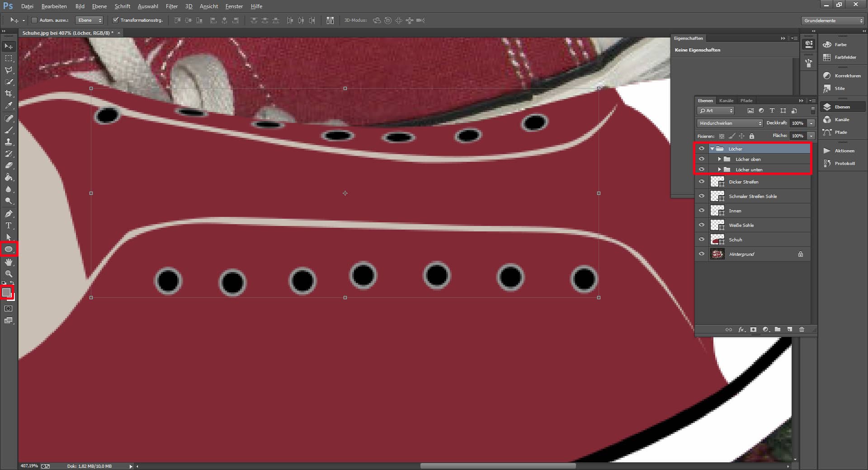868x470 pixels.
Task: Switch to the Kanäle tab
Action: pyautogui.click(x=726, y=101)
